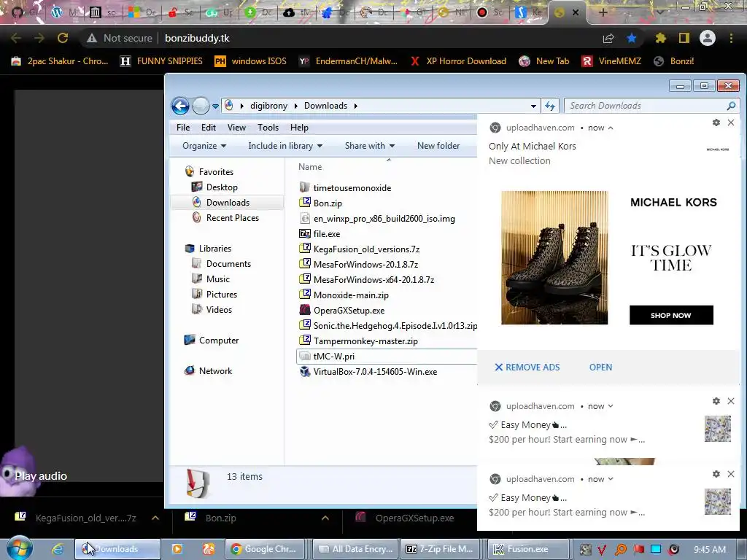Open the File menu
Image resolution: width=747 pixels, height=560 pixels.
pyautogui.click(x=183, y=127)
